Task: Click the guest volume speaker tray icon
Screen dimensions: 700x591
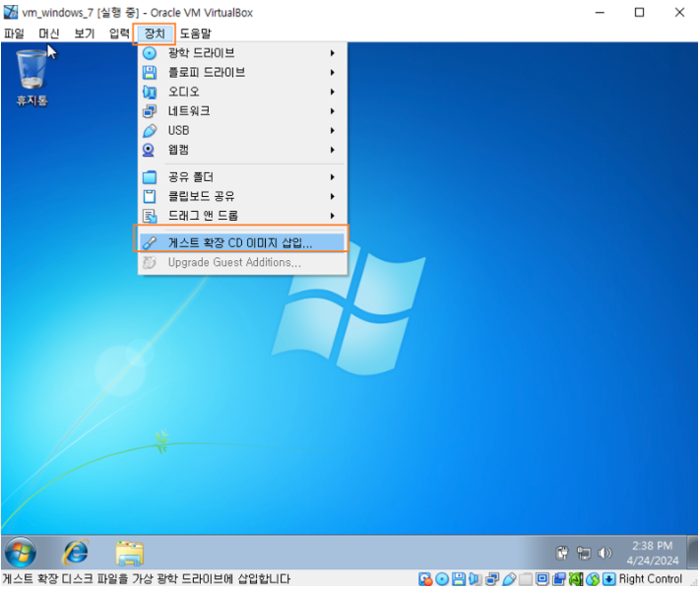Action: 605,554
